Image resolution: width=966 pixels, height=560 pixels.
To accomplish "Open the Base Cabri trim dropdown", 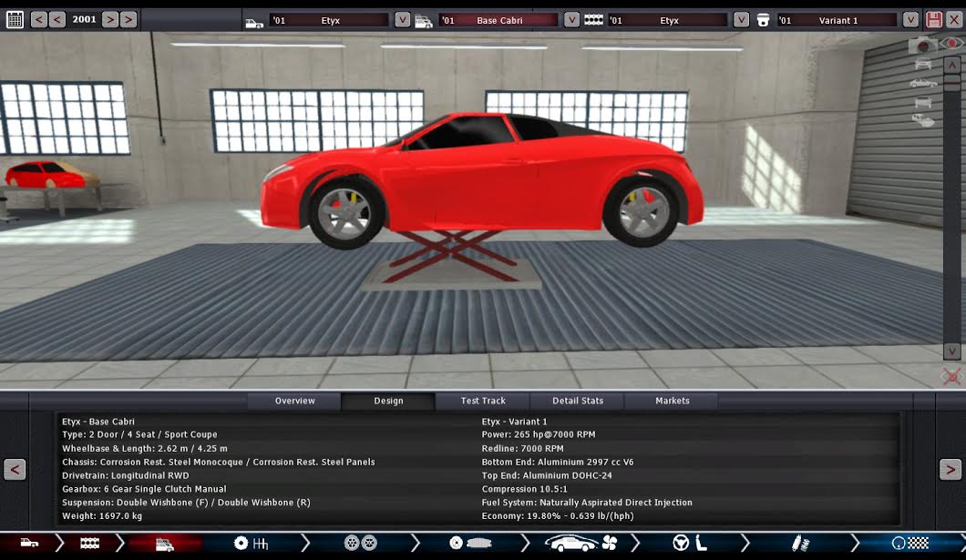I will pyautogui.click(x=571, y=20).
